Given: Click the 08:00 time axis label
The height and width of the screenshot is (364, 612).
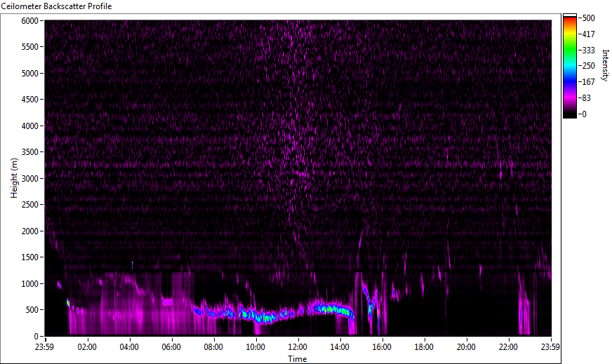Looking at the screenshot, I should (213, 347).
